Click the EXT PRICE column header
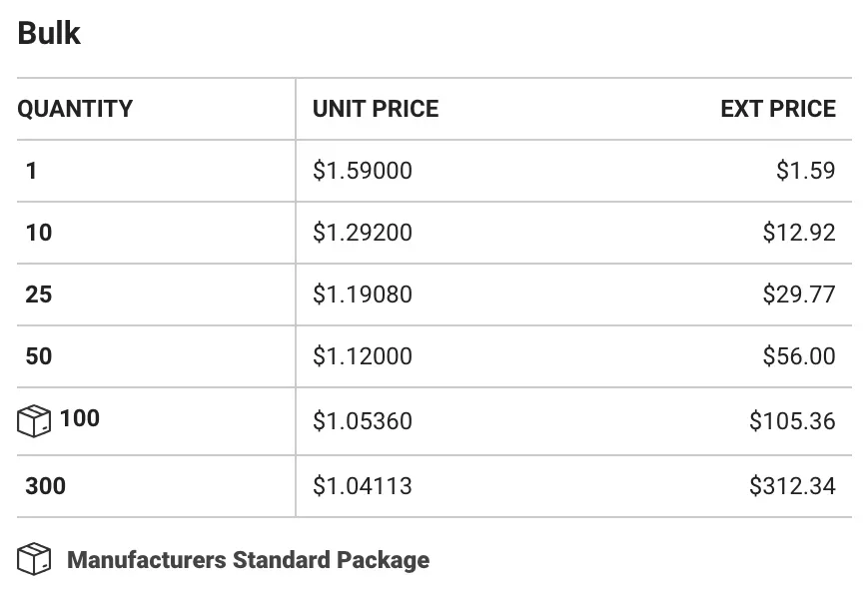Screen dimensions: 868x596 pyautogui.click(x=778, y=109)
